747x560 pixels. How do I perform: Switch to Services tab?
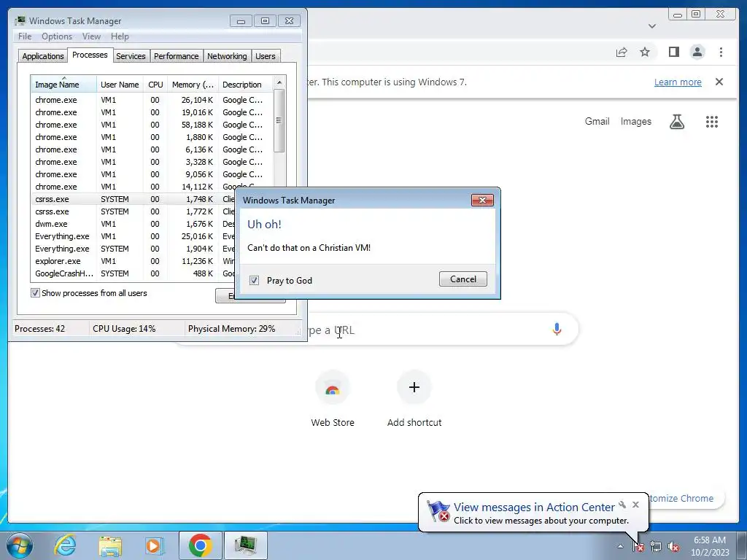tap(131, 56)
